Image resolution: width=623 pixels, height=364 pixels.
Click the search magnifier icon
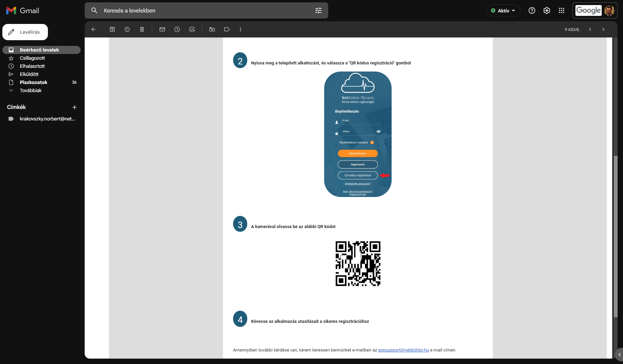(94, 10)
